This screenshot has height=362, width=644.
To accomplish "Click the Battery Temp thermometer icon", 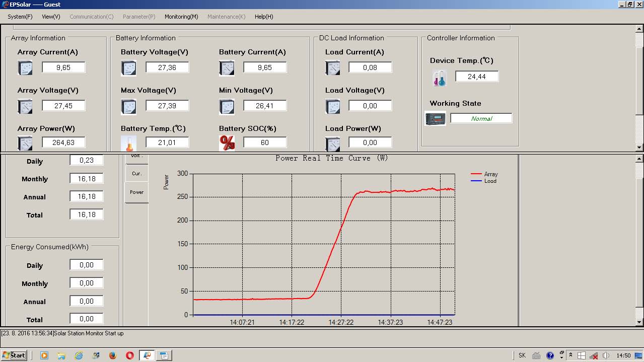I will tap(129, 143).
